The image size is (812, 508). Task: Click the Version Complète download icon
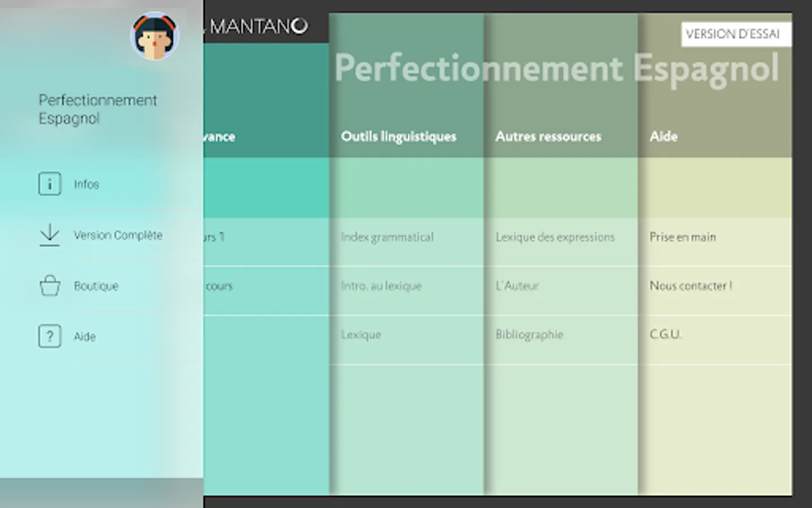(50, 235)
